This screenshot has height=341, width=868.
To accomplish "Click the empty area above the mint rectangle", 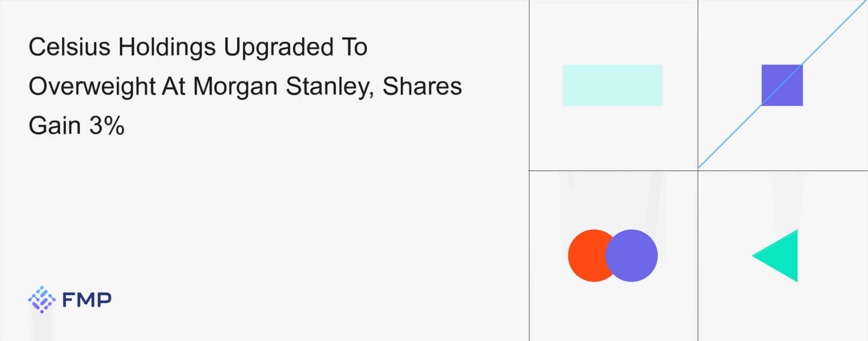I will pos(613,34).
